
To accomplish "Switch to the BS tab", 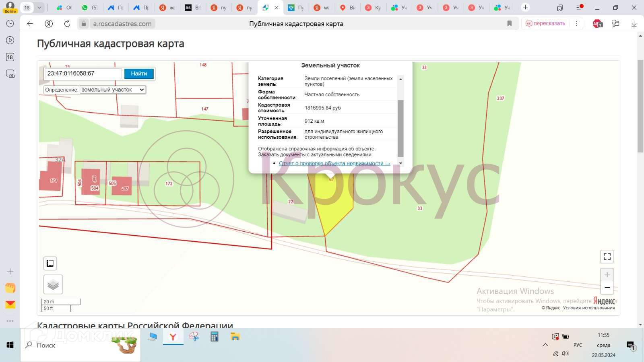I will tap(192, 7).
